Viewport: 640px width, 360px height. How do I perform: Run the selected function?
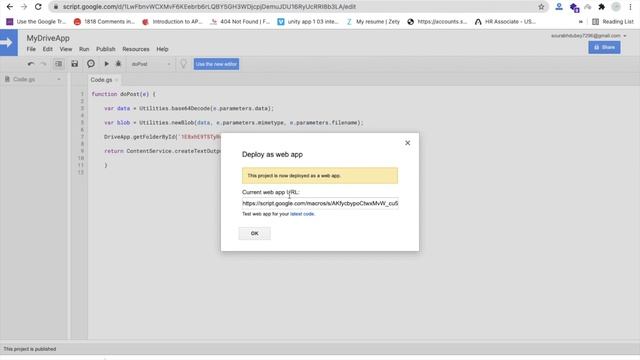(107, 64)
